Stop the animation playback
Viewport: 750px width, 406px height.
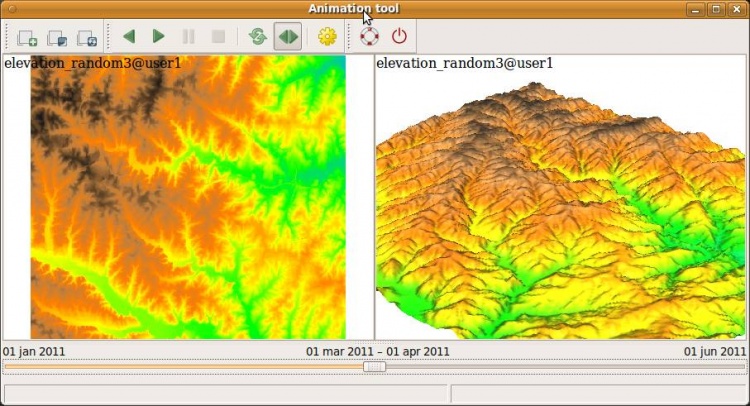tap(218, 37)
